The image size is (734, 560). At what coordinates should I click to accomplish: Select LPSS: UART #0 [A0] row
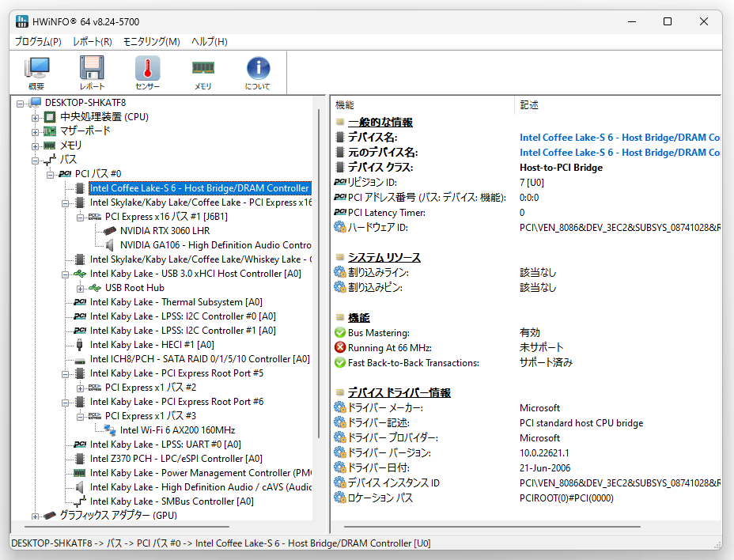[x=165, y=444]
